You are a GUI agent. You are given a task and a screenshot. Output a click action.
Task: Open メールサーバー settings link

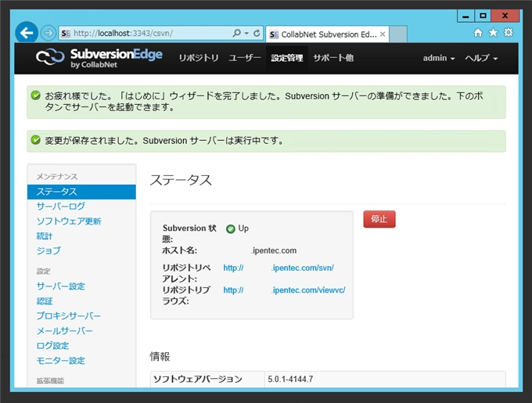coord(64,331)
